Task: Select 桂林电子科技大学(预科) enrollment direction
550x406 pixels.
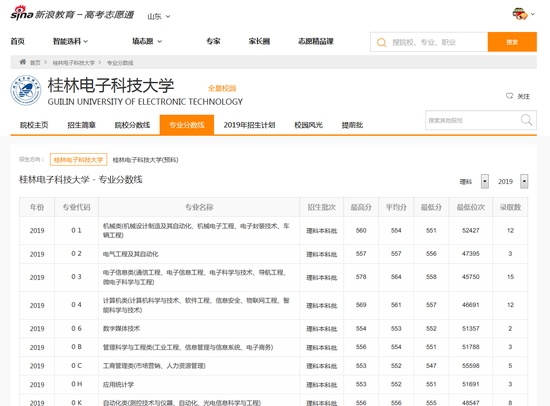Action: coord(145,160)
